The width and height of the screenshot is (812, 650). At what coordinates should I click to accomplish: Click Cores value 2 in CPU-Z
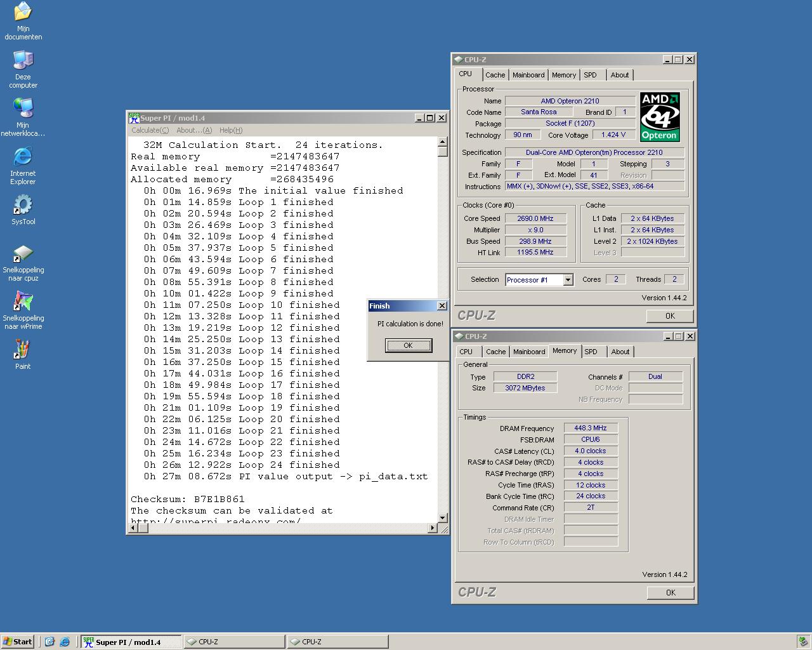pos(616,279)
